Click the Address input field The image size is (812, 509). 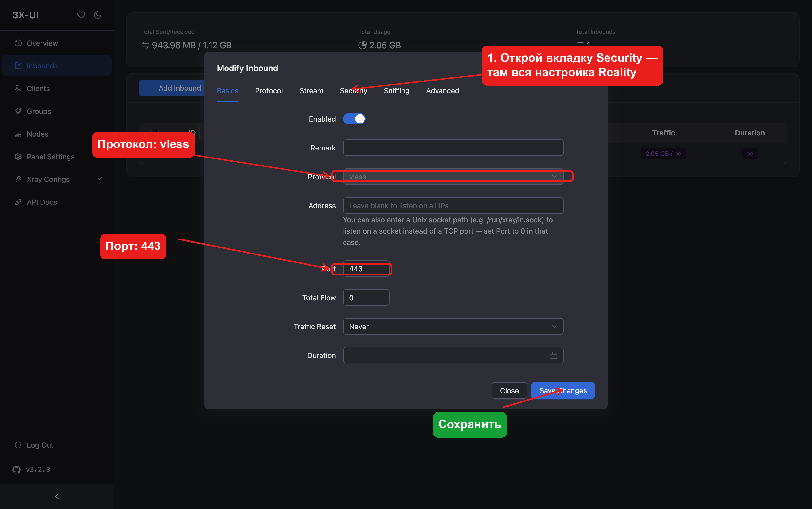pyautogui.click(x=453, y=205)
